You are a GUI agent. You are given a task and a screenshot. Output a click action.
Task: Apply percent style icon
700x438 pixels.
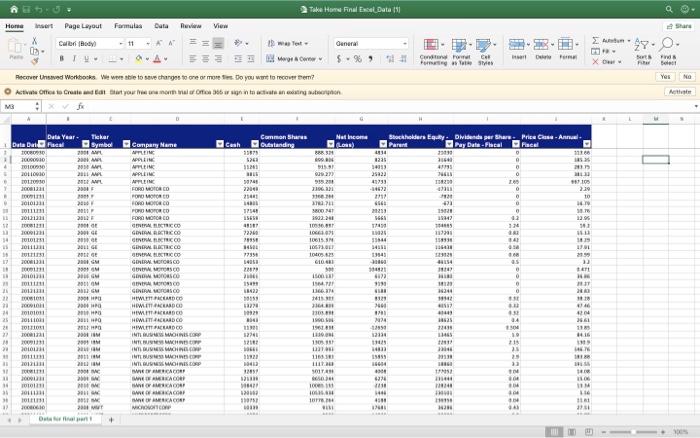[358, 59]
